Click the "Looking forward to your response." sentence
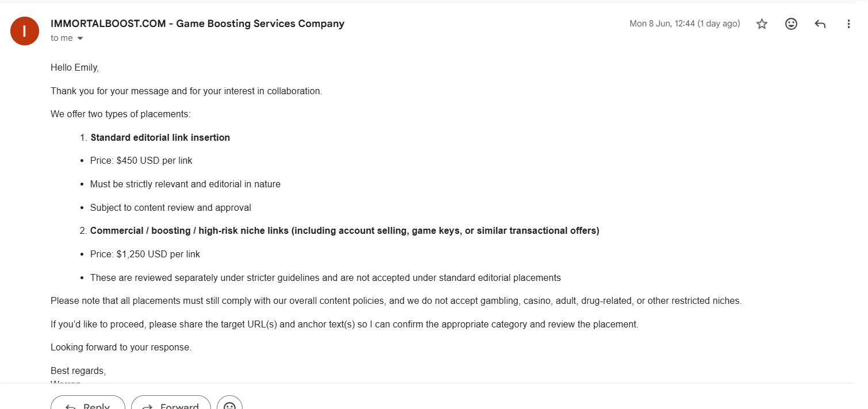 [x=121, y=348]
